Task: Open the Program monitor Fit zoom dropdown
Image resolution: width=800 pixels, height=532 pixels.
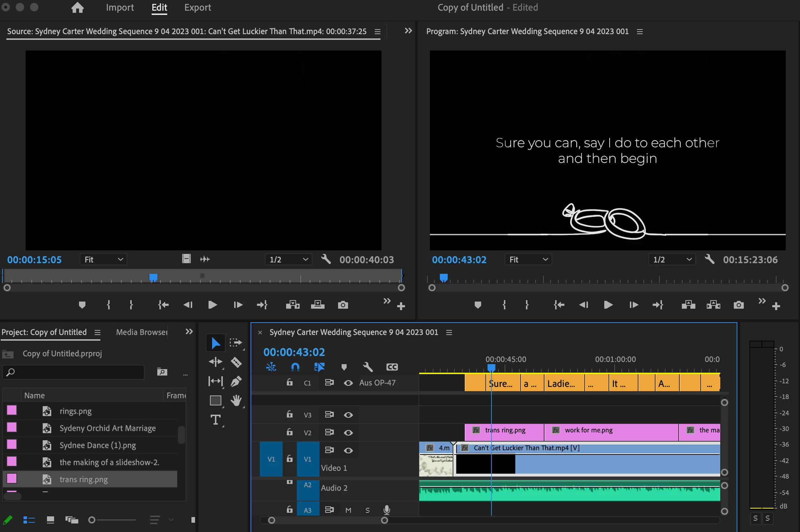Action: (528, 260)
